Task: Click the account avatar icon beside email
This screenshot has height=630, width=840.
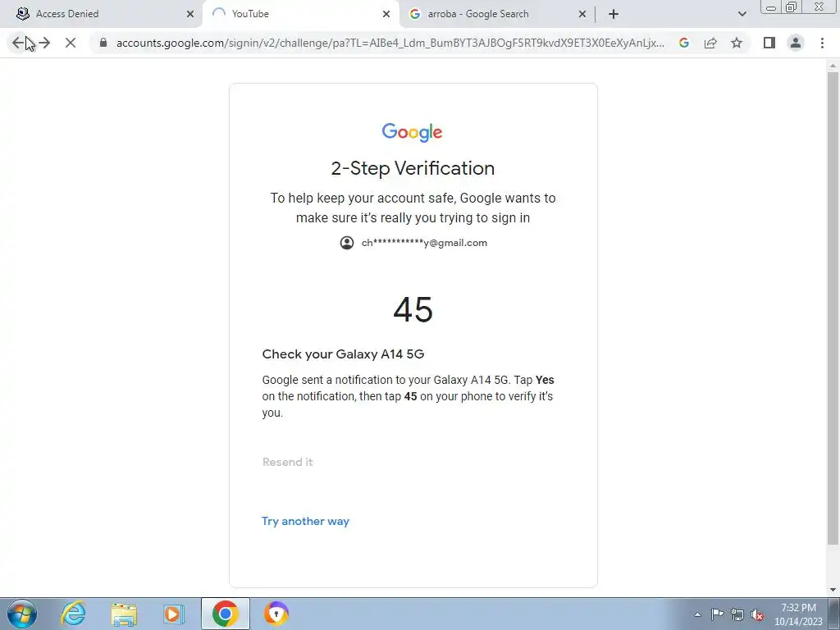Action: 347,243
